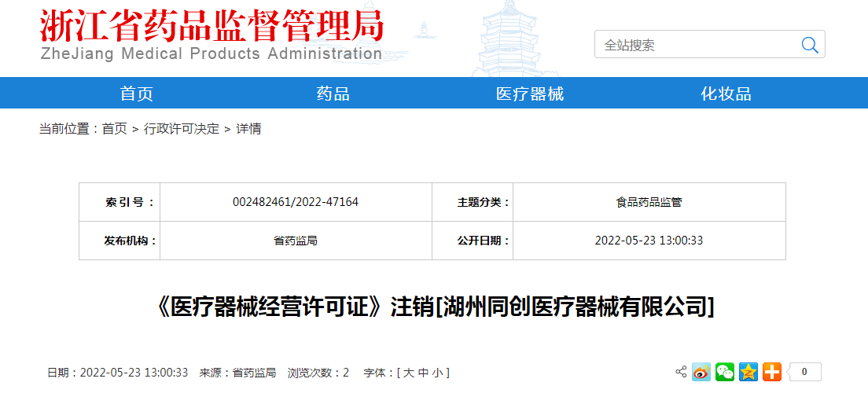Screen dimensions: 868x397
Task: Set font size to 小
Action: pyautogui.click(x=437, y=373)
